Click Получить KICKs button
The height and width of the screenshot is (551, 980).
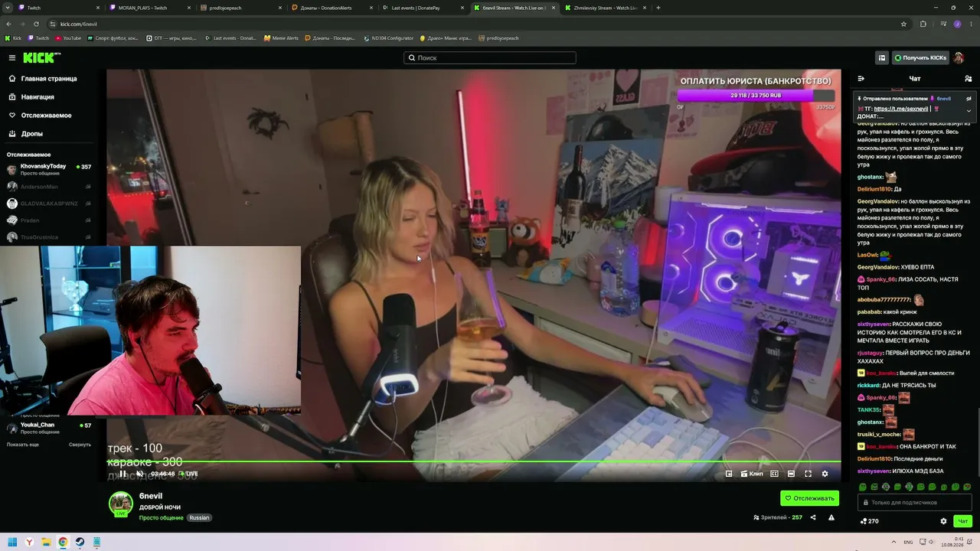coord(920,57)
